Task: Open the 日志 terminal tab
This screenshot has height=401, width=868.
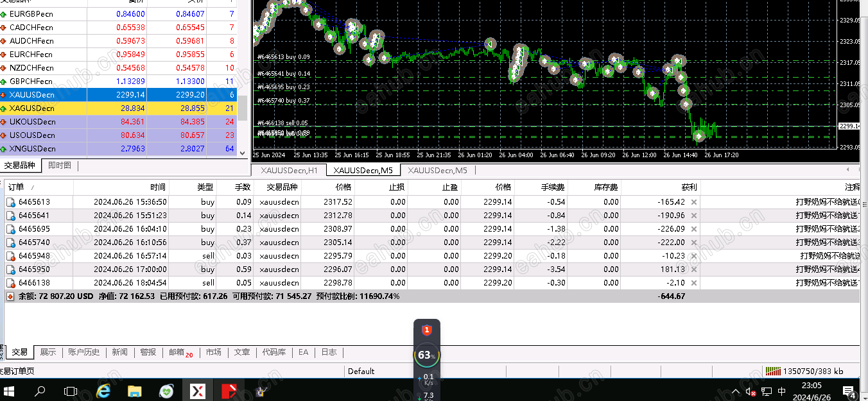Action: [x=329, y=352]
